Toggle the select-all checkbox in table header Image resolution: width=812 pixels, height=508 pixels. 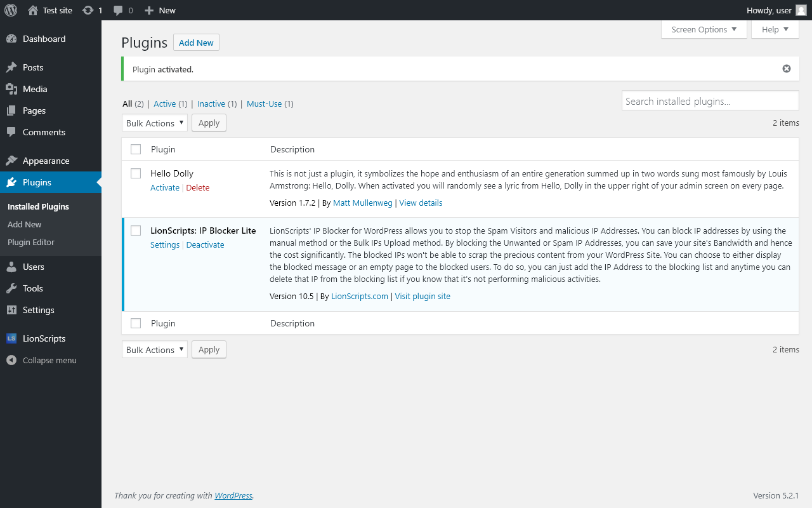point(136,149)
